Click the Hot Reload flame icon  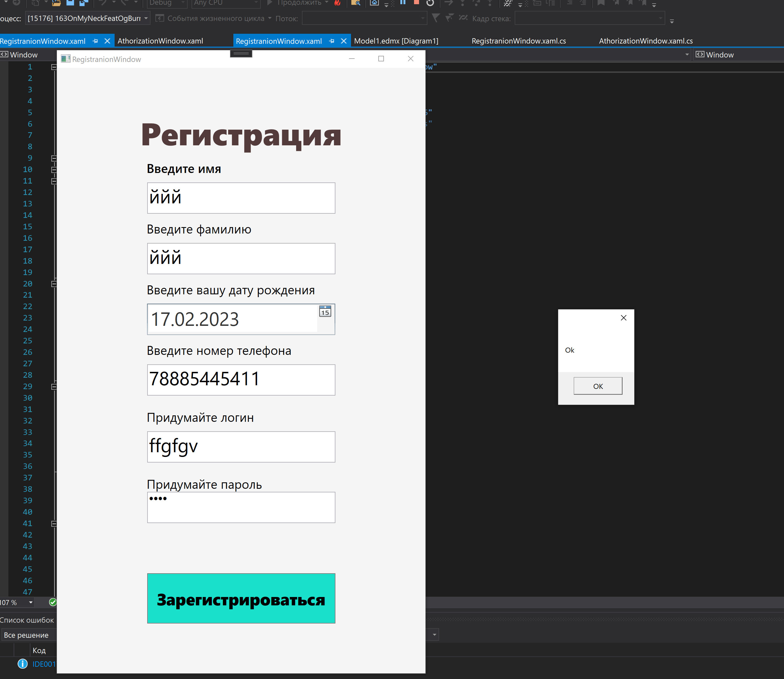(x=338, y=3)
